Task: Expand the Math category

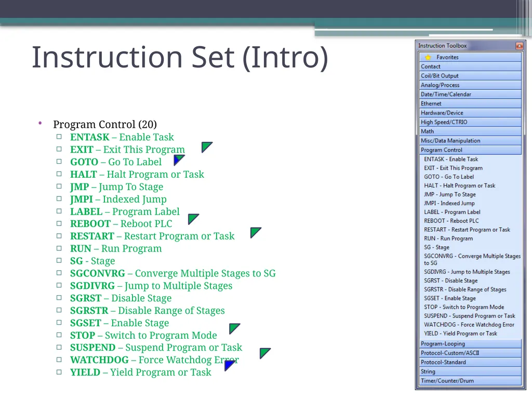Action: pos(470,131)
